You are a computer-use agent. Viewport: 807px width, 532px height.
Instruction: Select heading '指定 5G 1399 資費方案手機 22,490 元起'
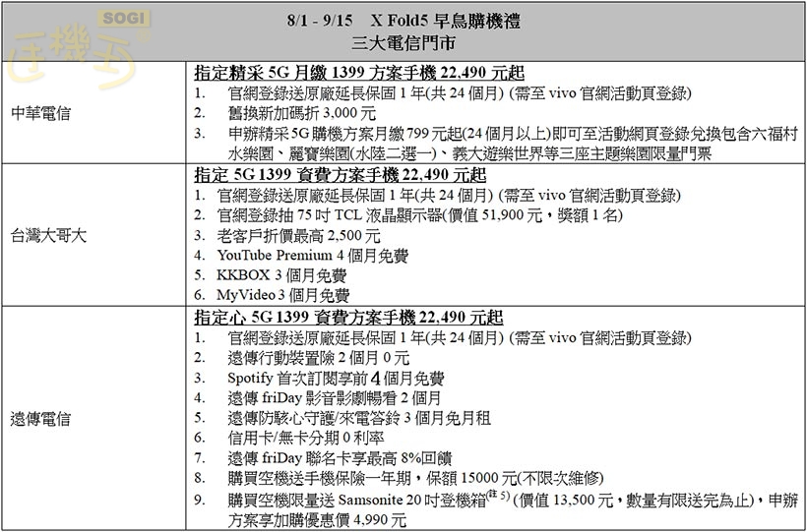[x=341, y=175]
